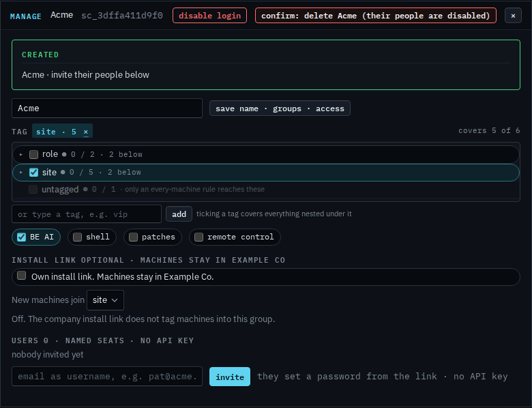This screenshot has height=408, width=532.
Task: Click the 'only an every-machine rule' note
Action: click(x=194, y=189)
